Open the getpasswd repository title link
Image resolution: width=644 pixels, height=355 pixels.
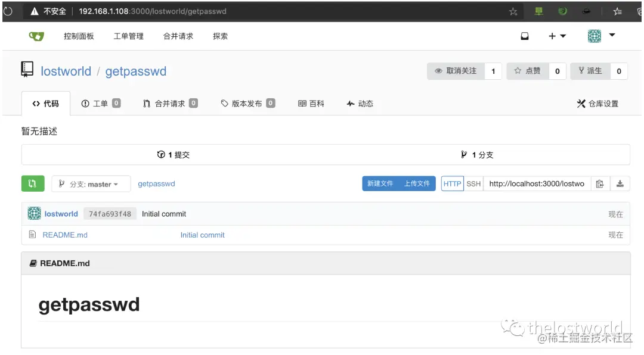[135, 71]
